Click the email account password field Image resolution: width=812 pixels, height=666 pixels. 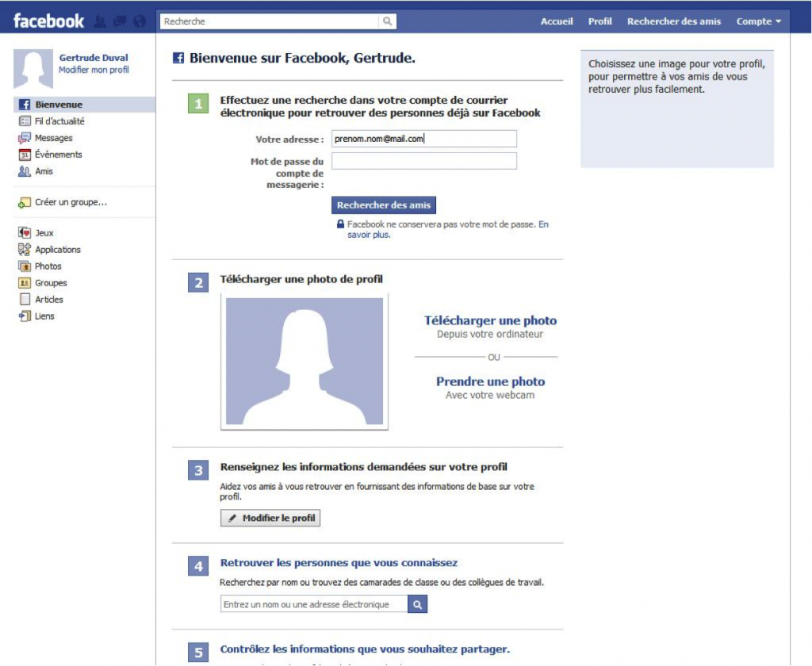tap(424, 161)
